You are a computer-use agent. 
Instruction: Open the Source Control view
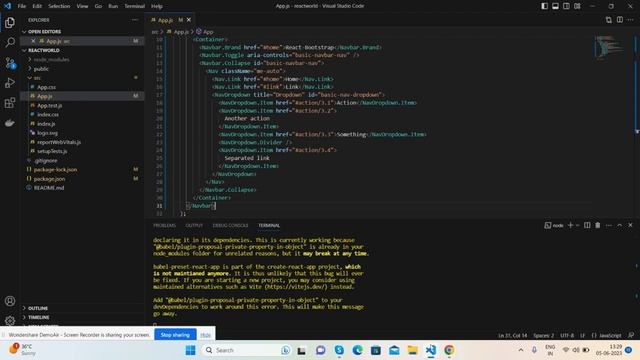click(x=10, y=62)
